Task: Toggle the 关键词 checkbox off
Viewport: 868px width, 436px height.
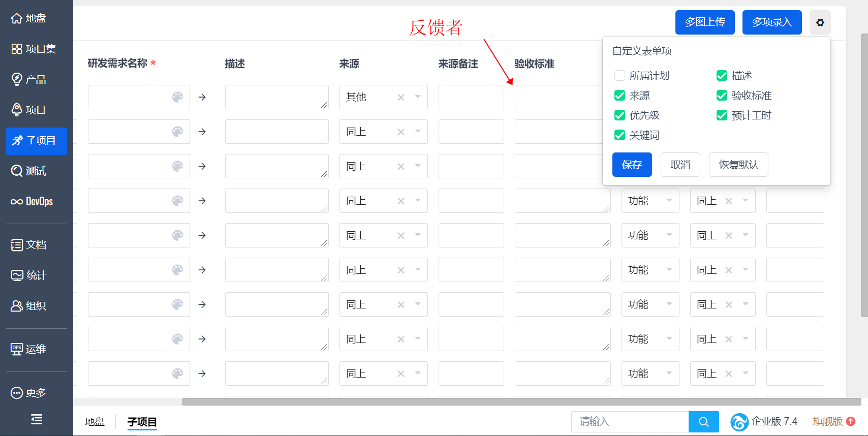Action: (619, 135)
